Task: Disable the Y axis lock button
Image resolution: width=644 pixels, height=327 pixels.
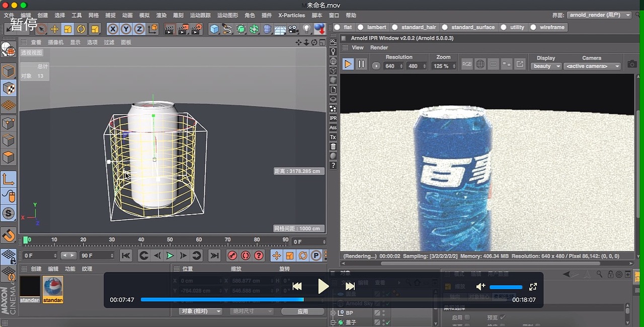Action: 126,29
